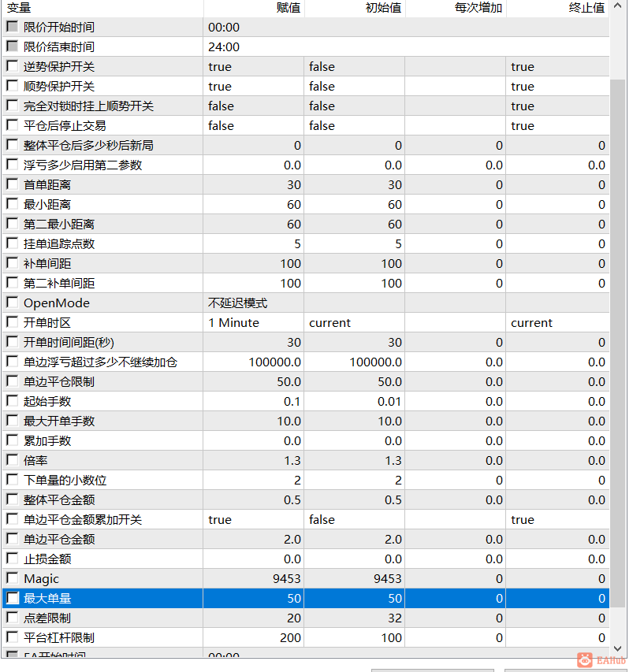Viewport: 633px width, 672px height.
Task: Toggle the 首单距离 checkbox
Action: (x=13, y=184)
